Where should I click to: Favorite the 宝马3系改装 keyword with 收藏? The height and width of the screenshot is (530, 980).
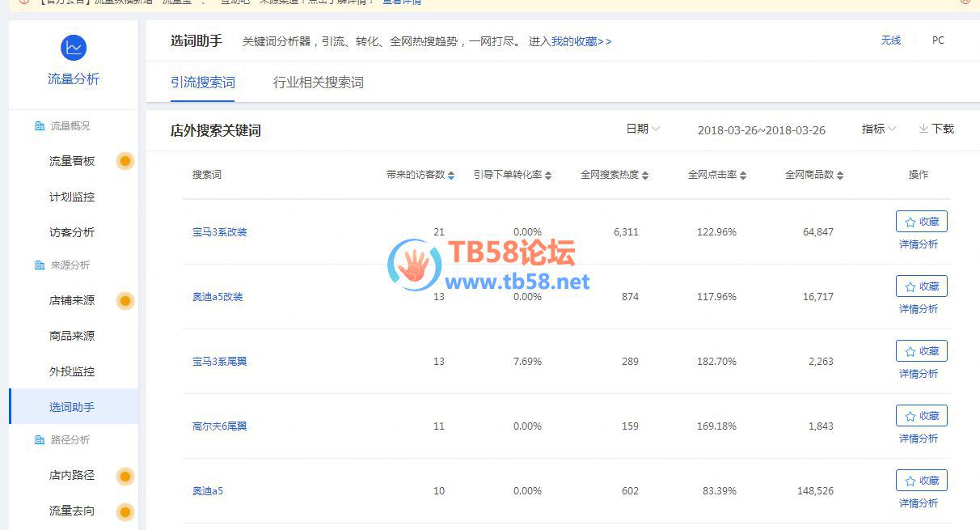point(921,222)
